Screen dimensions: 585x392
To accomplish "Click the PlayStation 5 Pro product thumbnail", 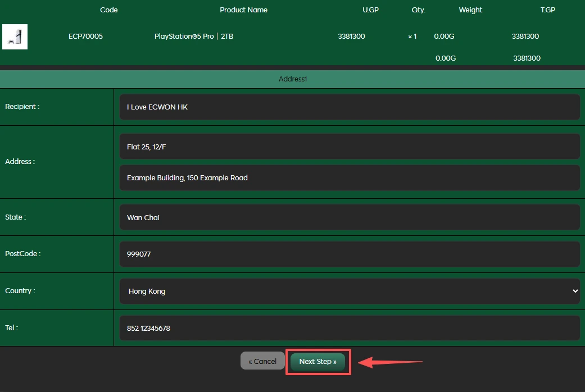I will pyautogui.click(x=15, y=37).
